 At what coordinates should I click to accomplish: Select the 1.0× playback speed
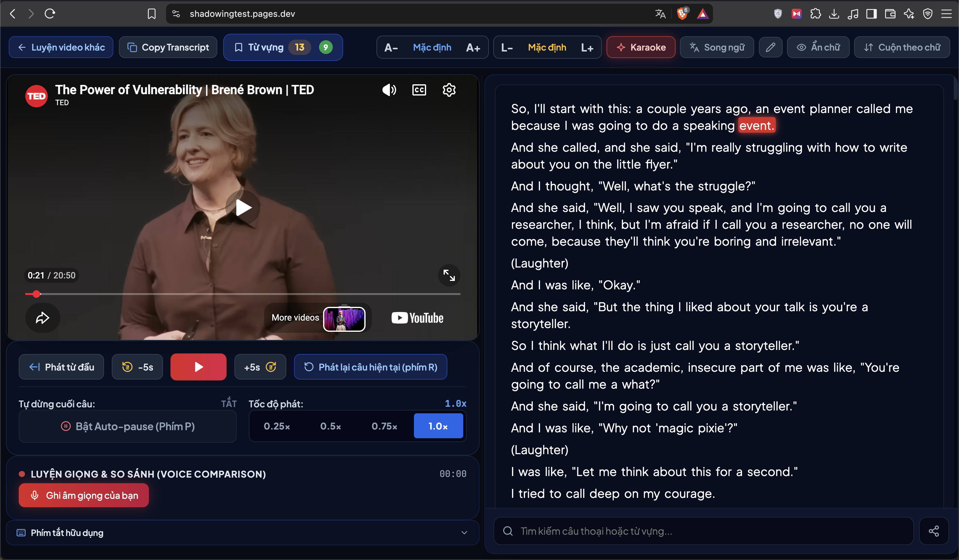(438, 426)
